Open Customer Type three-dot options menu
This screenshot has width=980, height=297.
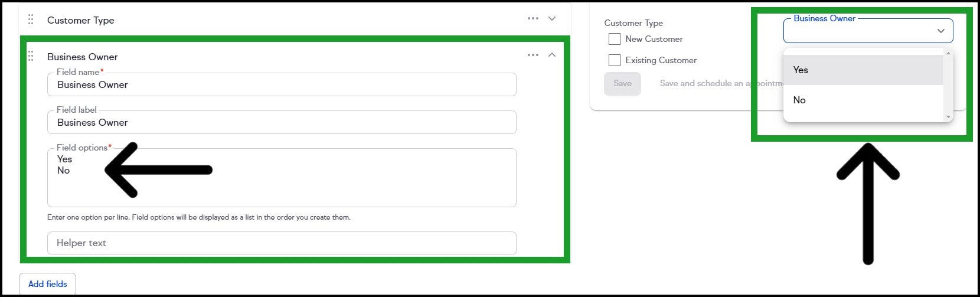click(x=533, y=18)
